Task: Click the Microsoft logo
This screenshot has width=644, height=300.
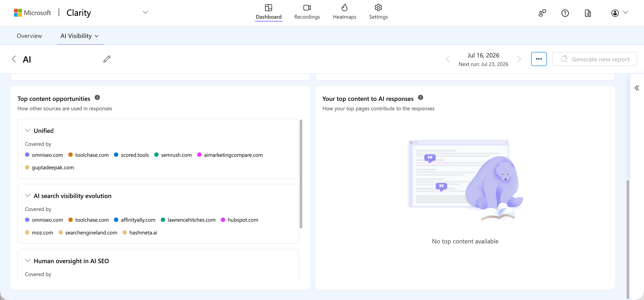Action: [x=32, y=12]
